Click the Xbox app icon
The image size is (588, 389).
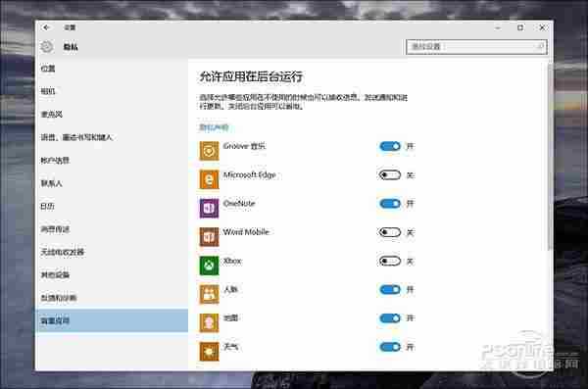(x=209, y=266)
